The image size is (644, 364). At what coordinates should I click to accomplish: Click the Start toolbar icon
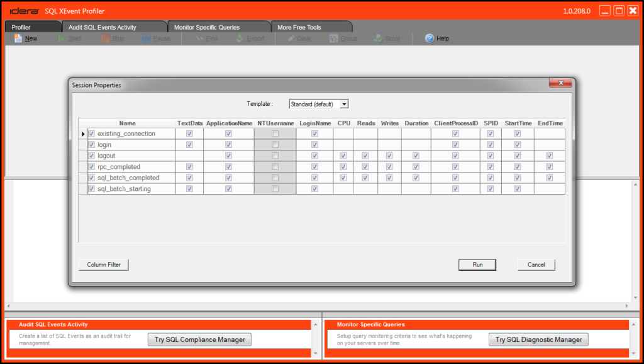point(62,38)
